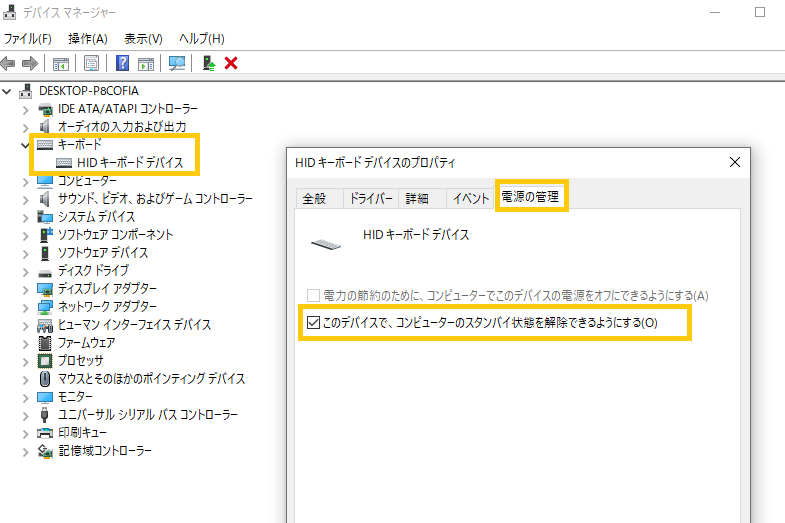The image size is (785, 523).
Task: Click the printer icon of 印刷キュー
Action: click(45, 433)
